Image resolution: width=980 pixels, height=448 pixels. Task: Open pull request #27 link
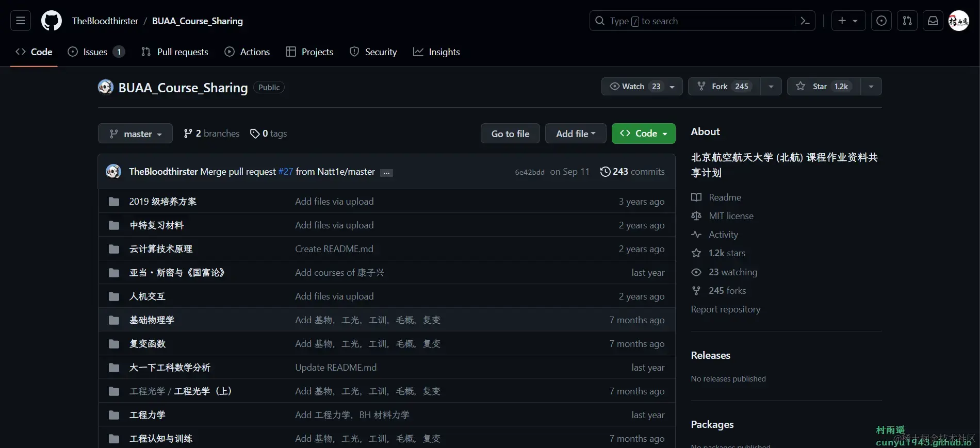click(286, 172)
